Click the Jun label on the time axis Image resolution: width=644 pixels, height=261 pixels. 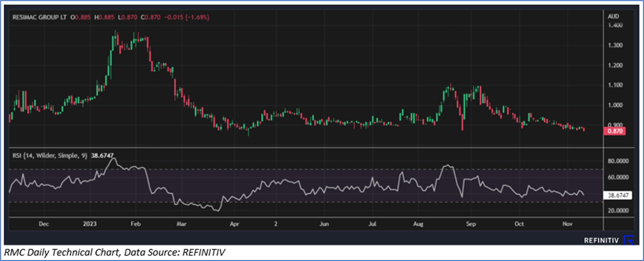coord(324,223)
